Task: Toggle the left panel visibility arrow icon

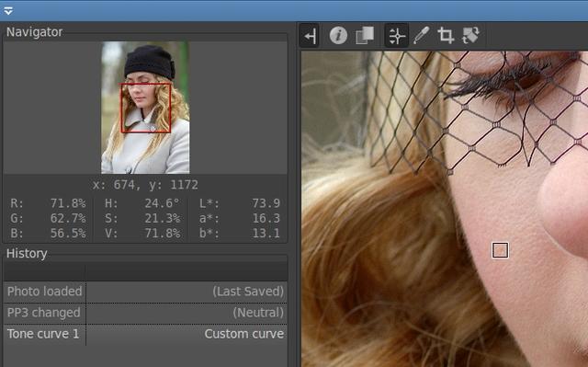Action: click(310, 36)
